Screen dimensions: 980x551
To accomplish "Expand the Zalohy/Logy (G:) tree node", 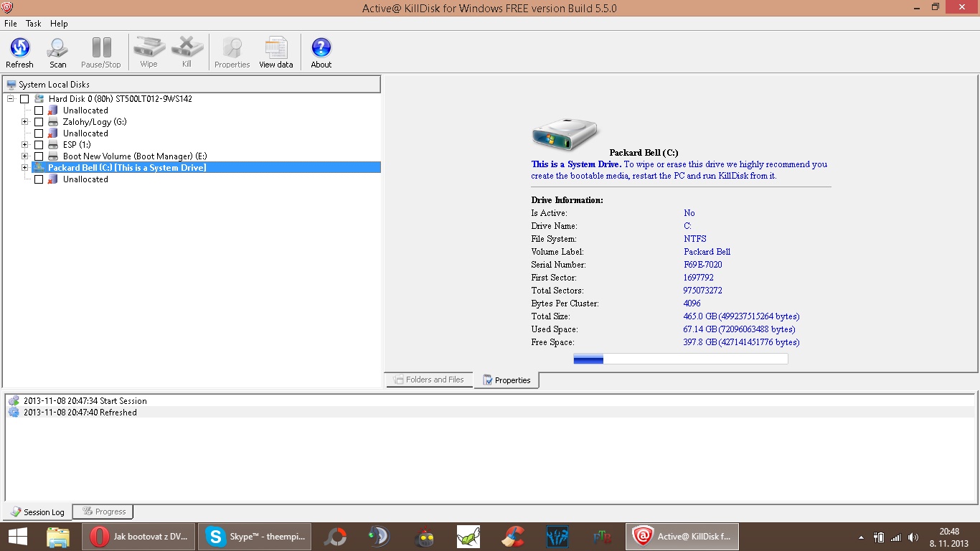I will 25,122.
